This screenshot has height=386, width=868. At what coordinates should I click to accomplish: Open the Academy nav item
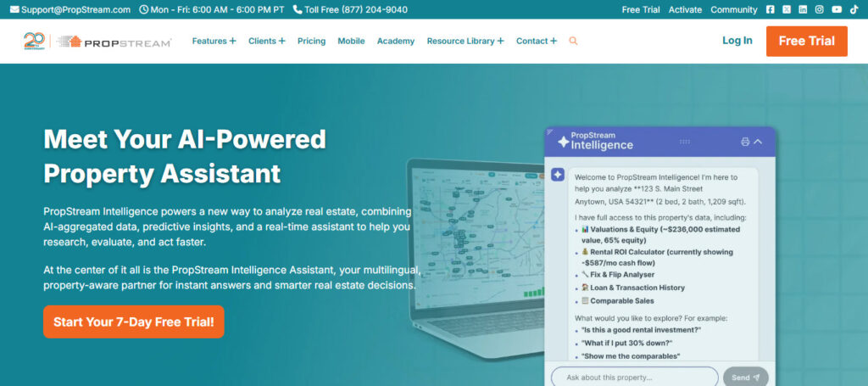pyautogui.click(x=396, y=41)
